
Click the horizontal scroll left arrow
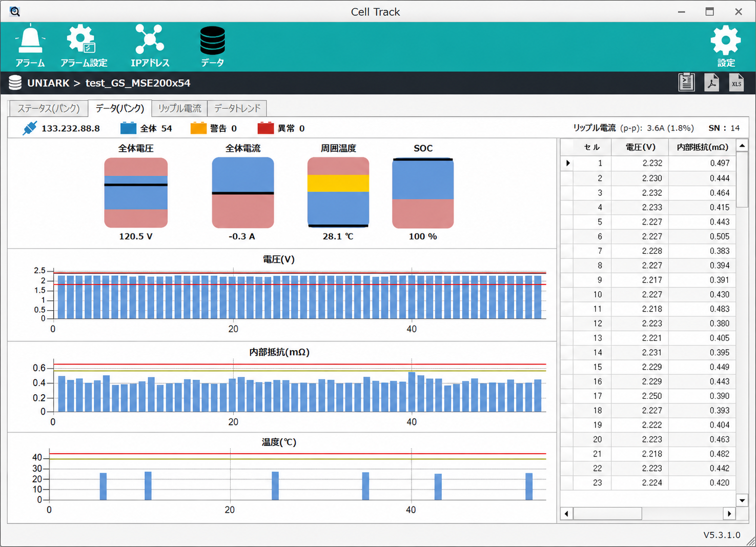[x=566, y=514]
